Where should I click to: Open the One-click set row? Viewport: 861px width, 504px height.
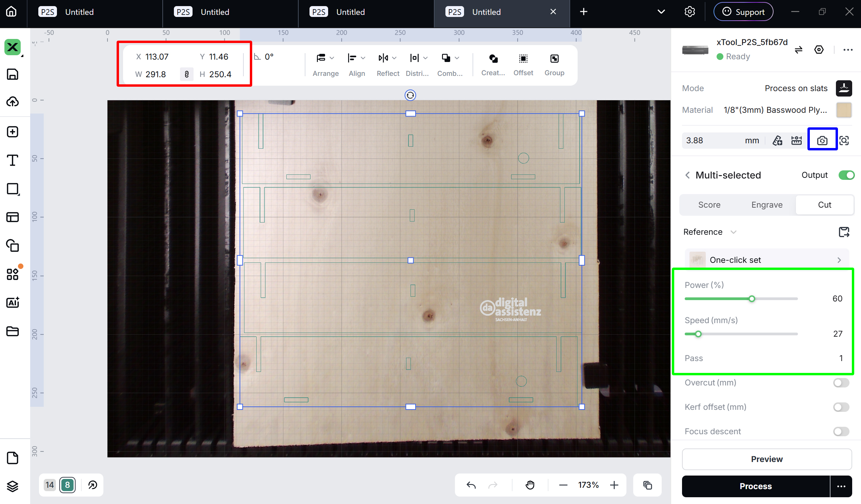(766, 260)
